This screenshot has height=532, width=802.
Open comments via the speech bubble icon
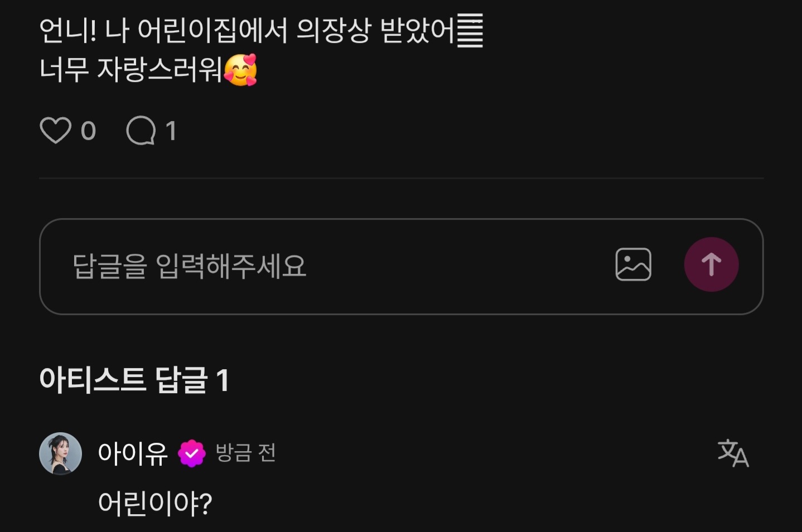tap(141, 130)
